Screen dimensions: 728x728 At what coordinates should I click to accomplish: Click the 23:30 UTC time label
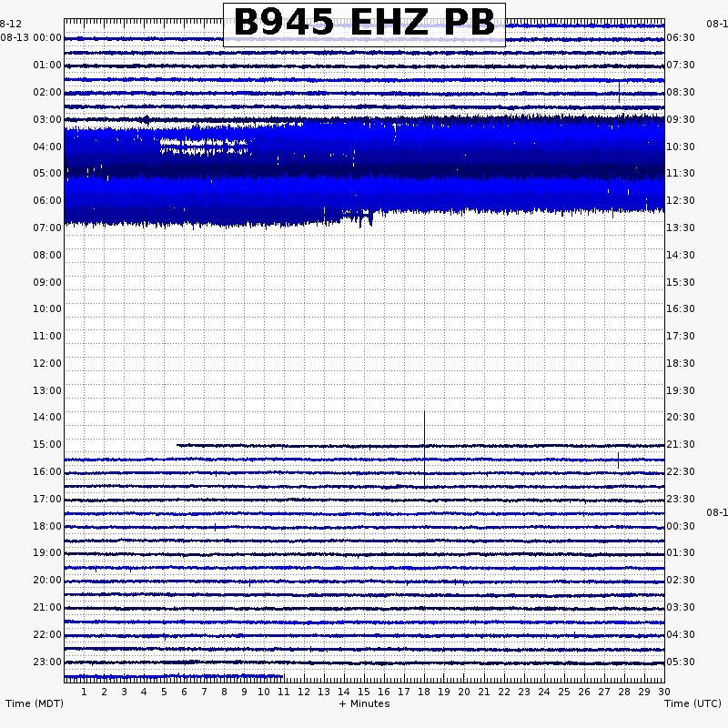pyautogui.click(x=681, y=499)
